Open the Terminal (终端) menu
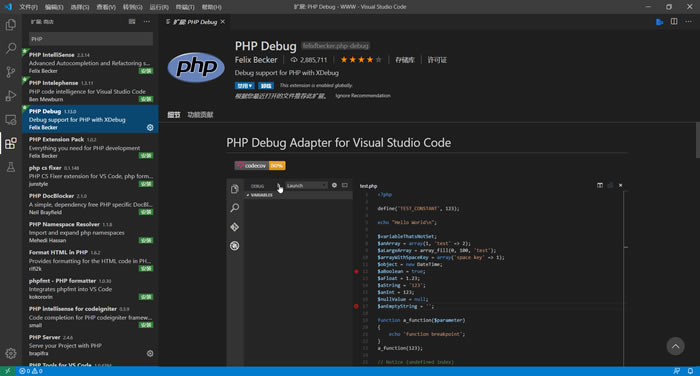Image resolution: width=700 pixels, height=376 pixels. pyautogui.click(x=185, y=7)
